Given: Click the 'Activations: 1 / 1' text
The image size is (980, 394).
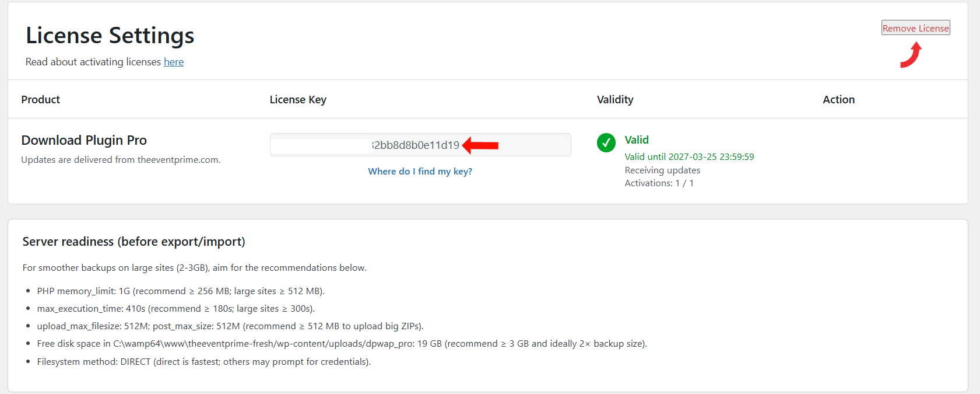Looking at the screenshot, I should (x=659, y=183).
